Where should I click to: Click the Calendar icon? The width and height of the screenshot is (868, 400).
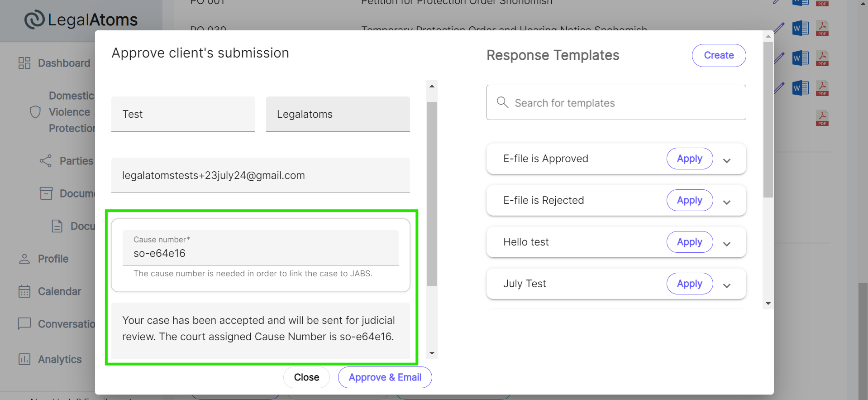(x=24, y=291)
